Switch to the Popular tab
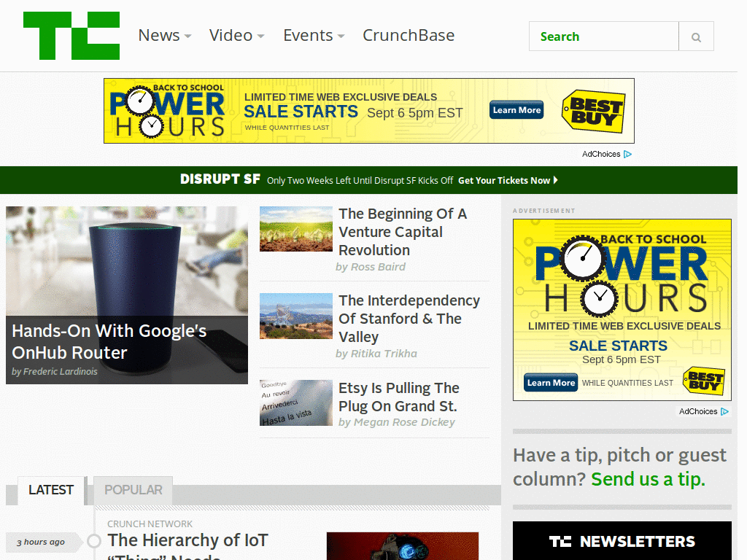 coord(133,490)
